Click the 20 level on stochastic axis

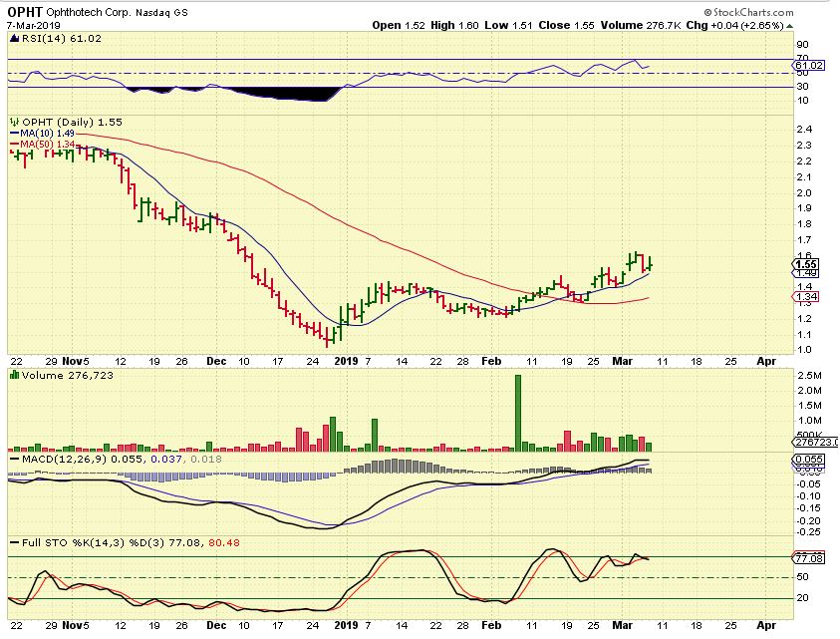[802, 598]
